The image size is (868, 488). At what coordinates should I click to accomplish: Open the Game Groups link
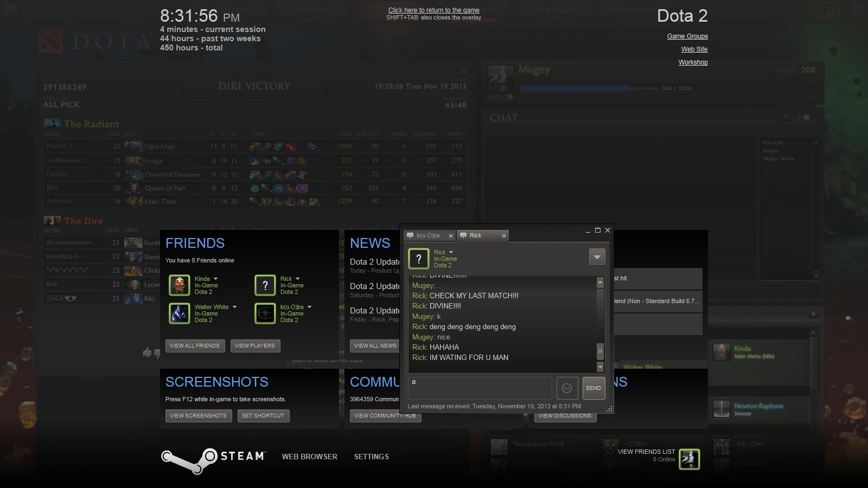coord(687,36)
